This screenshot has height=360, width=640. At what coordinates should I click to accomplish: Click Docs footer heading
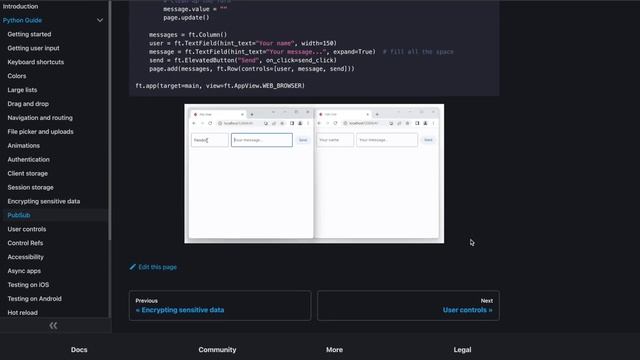pyautogui.click(x=79, y=350)
